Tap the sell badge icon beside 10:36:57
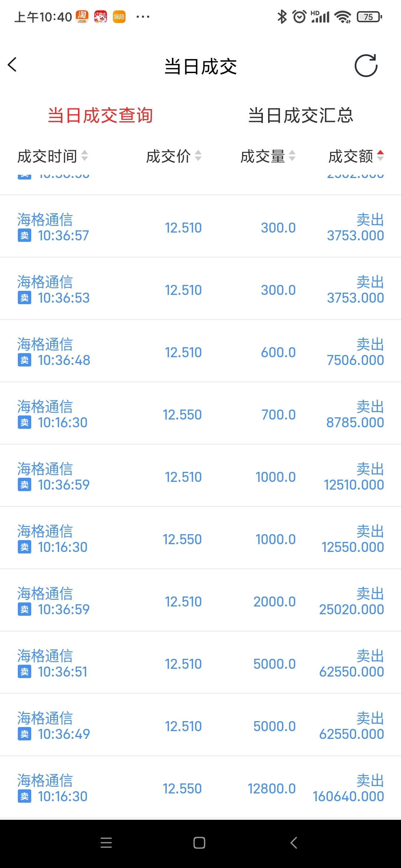This screenshot has height=868, width=401. tap(25, 236)
